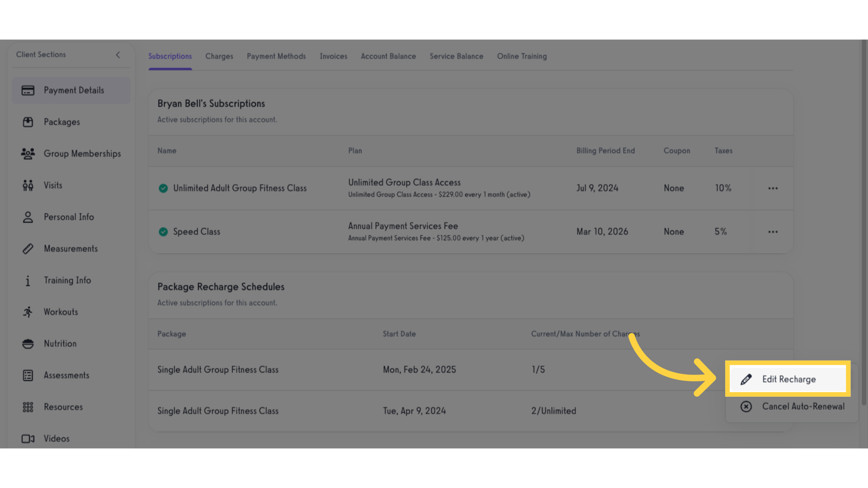Go to the Invoices tab

pos(334,56)
